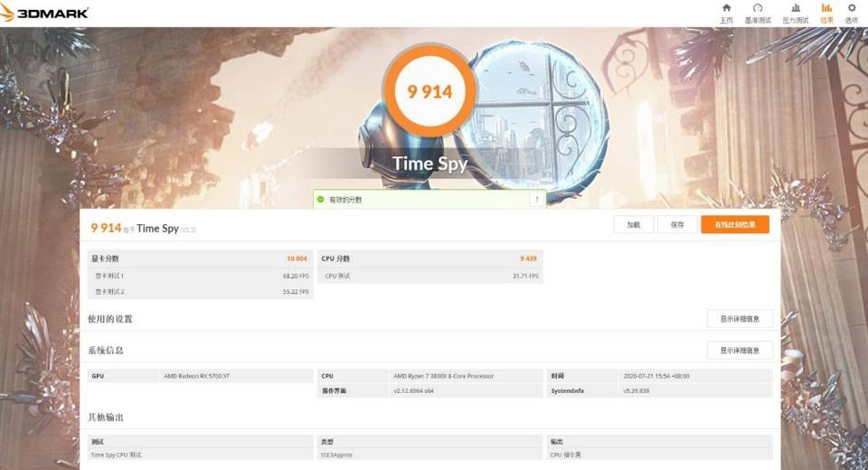The width and height of the screenshot is (868, 470).
Task: Click the SSE3Approx type value
Action: pyautogui.click(x=336, y=455)
